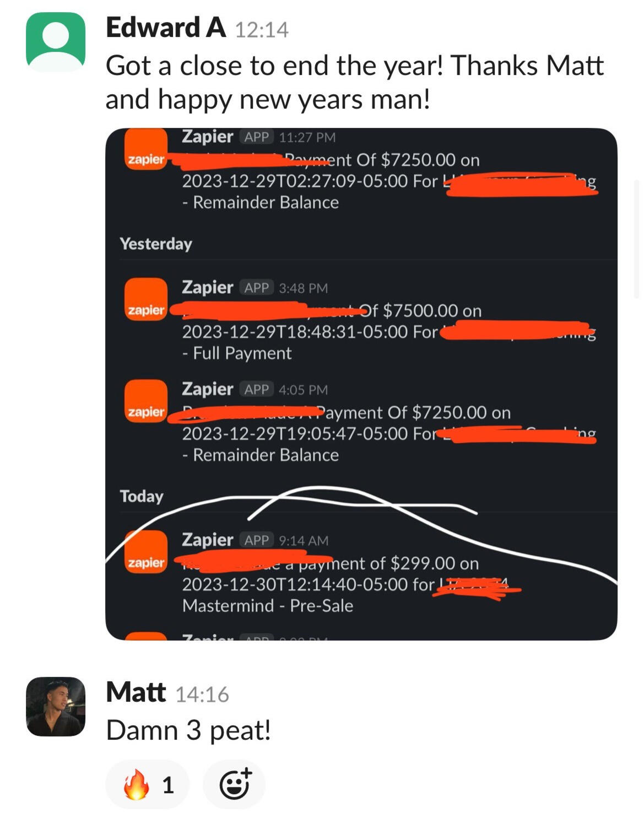Screen dimensions: 644x813
Task: Click the Edward A sender name
Action: [x=166, y=28]
